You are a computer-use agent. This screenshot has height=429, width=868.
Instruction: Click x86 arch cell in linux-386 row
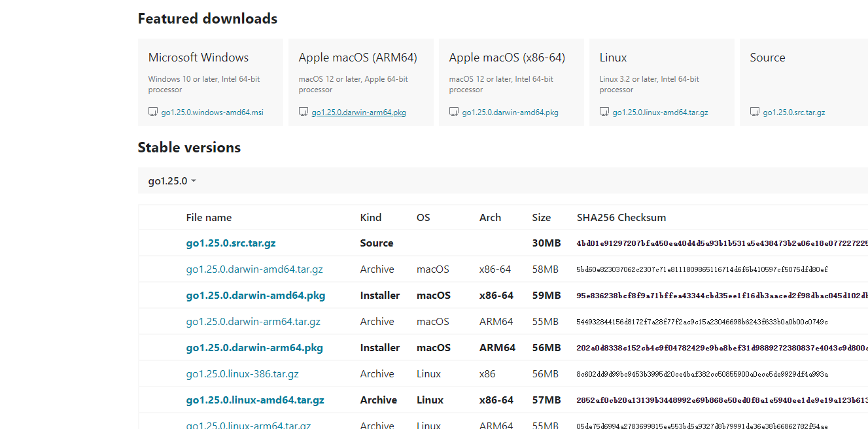pos(487,374)
